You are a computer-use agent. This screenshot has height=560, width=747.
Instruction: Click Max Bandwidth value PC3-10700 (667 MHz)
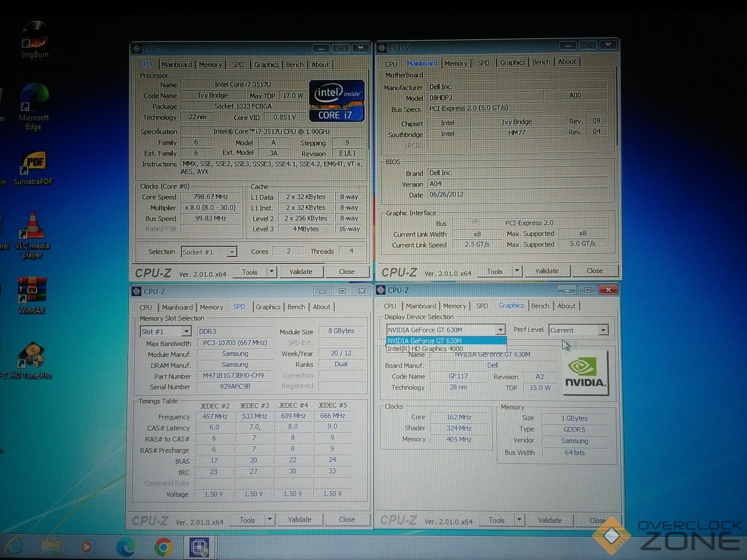pos(235,343)
